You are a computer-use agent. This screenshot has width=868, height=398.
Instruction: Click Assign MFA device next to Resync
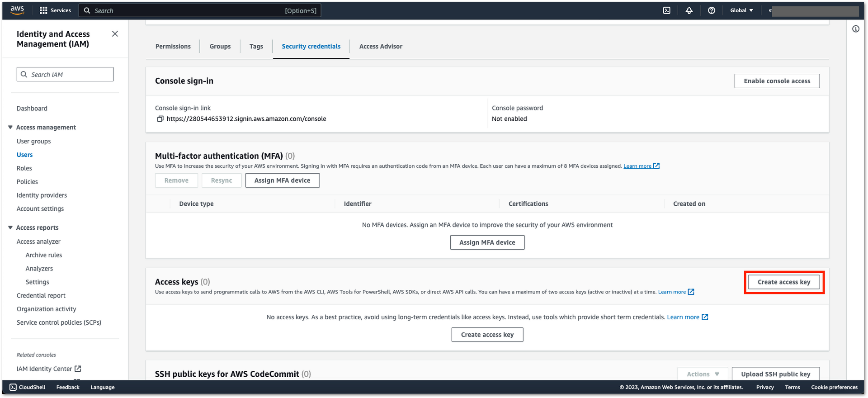(283, 180)
